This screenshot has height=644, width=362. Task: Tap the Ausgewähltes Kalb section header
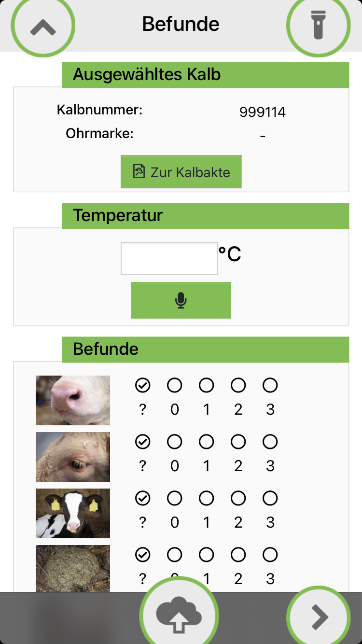(205, 75)
